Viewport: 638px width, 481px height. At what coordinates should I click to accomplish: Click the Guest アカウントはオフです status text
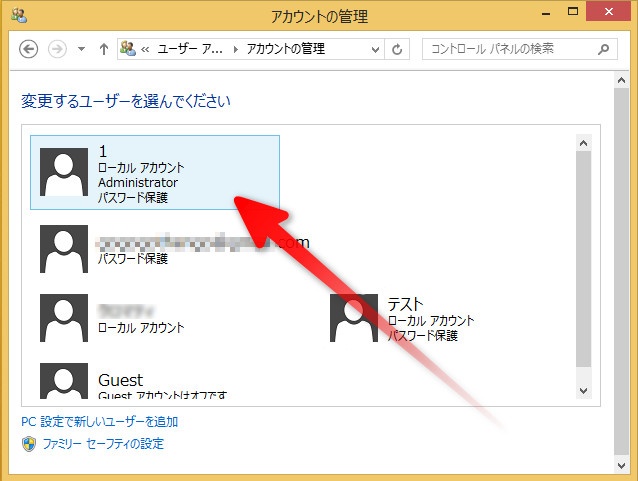pos(162,395)
